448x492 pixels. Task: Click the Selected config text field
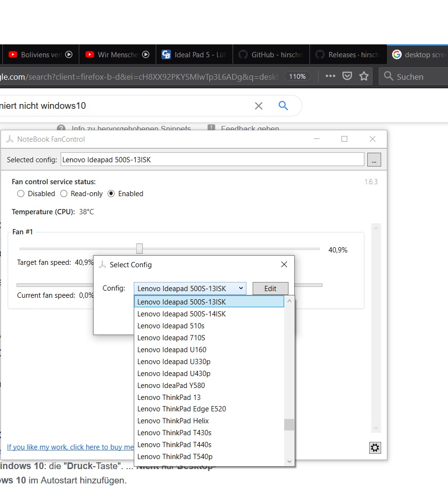tap(212, 160)
